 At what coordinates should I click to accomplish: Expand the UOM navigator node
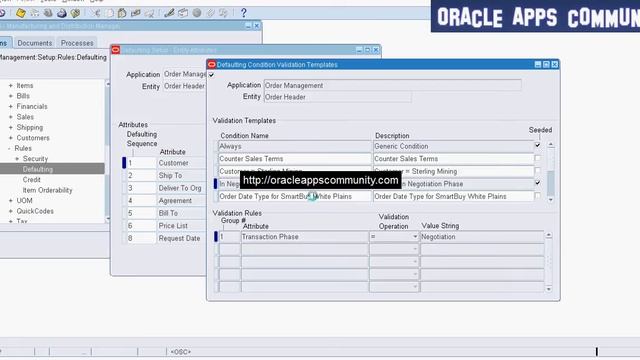coord(11,201)
